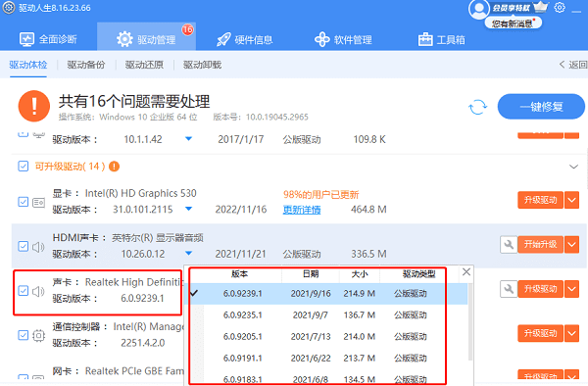Click the 通信控制器 chip icon
The height and width of the screenshot is (386, 588).
click(x=38, y=335)
